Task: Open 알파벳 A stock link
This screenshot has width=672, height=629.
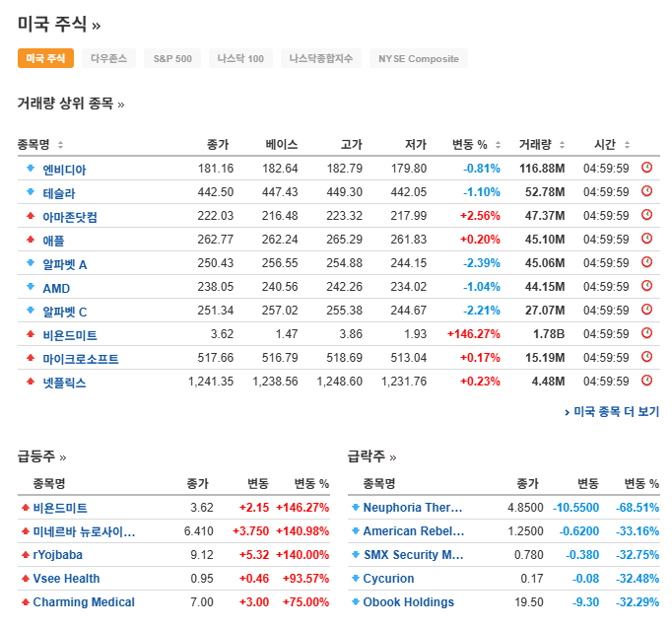Action: coord(65,264)
